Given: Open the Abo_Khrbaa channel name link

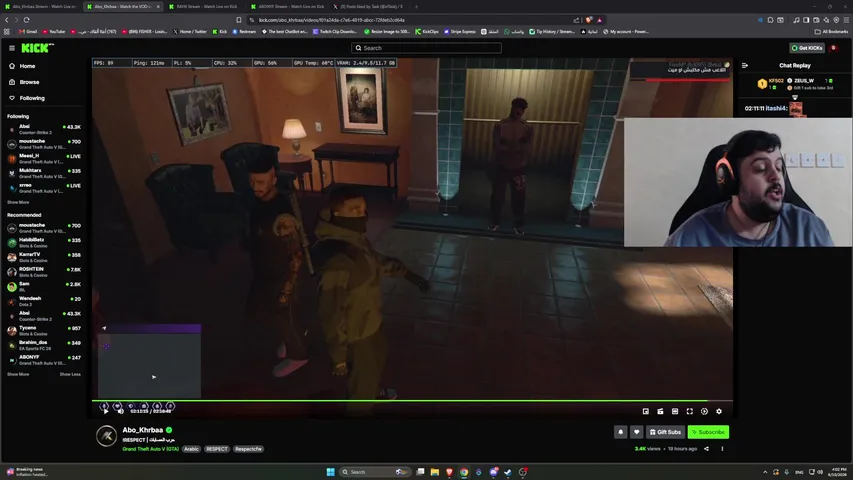Looking at the screenshot, I should pyautogui.click(x=143, y=430).
